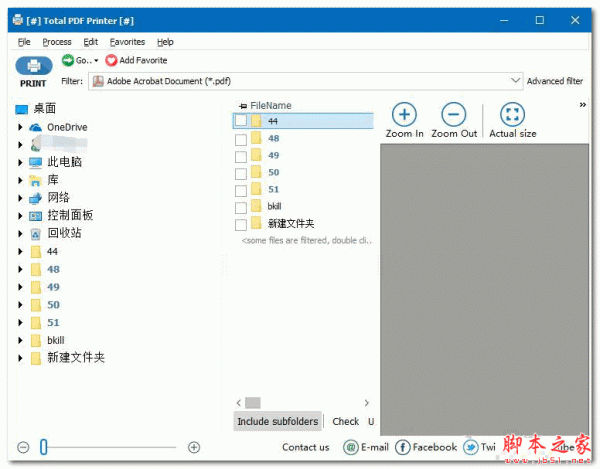Check the box for folder bkill
Viewport: 600px width, 469px height.
(241, 208)
